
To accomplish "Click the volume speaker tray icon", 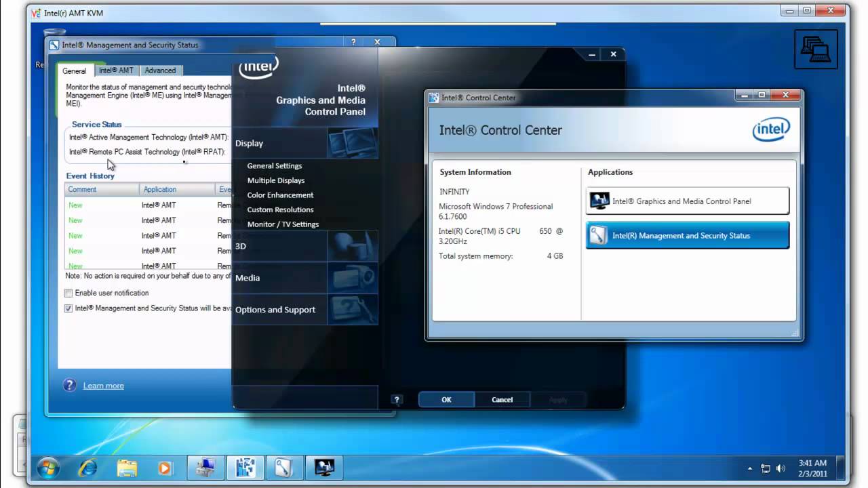I will 781,468.
